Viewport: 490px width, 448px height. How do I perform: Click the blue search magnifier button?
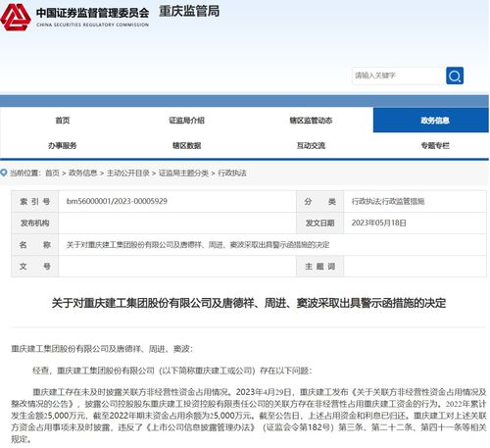click(x=455, y=75)
